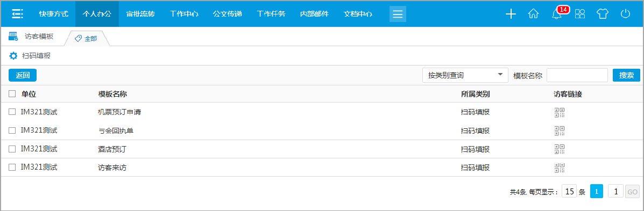644x211 pixels.
Task: Toggle the select-all checkbox in header
Action: tap(12, 94)
